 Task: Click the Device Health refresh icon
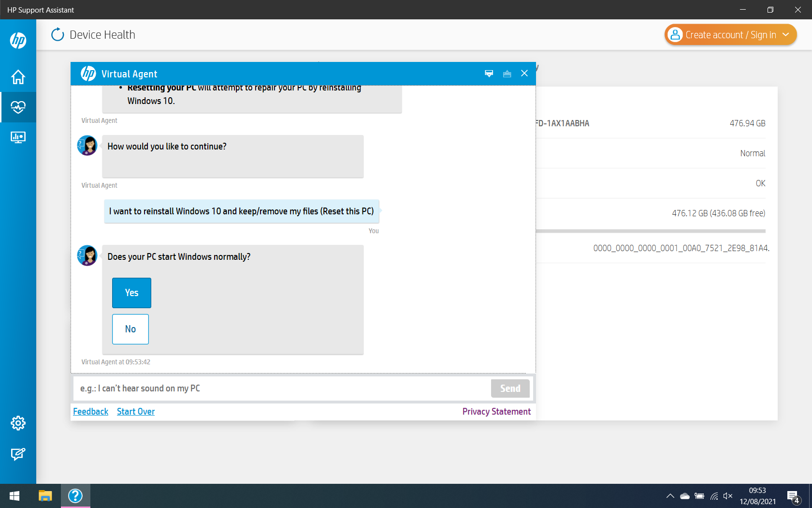click(x=58, y=34)
